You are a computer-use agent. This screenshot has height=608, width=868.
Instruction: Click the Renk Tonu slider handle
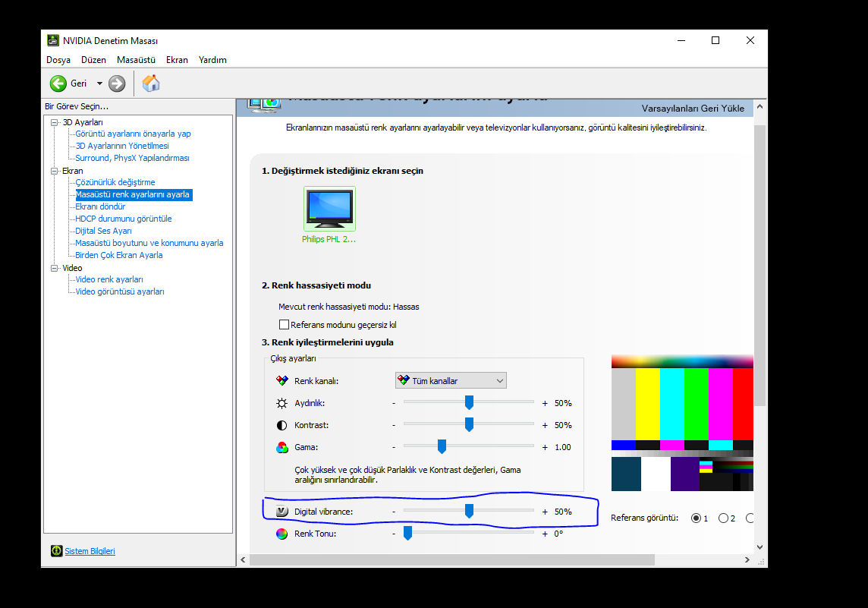[408, 534]
